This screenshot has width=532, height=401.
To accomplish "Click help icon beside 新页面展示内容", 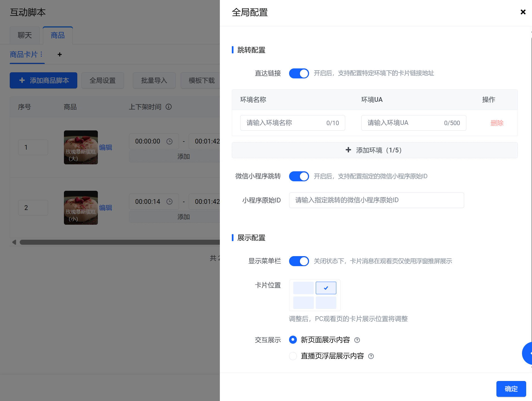I will pyautogui.click(x=357, y=340).
